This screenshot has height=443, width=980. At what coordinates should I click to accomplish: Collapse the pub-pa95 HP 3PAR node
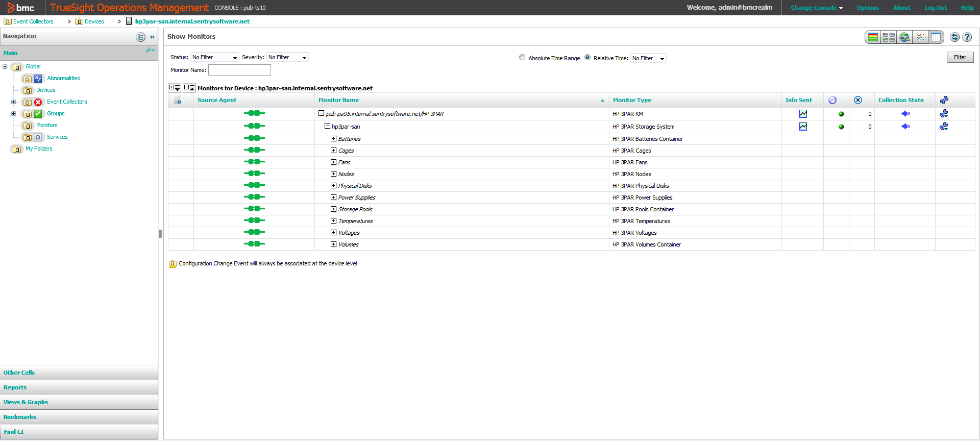(322, 113)
